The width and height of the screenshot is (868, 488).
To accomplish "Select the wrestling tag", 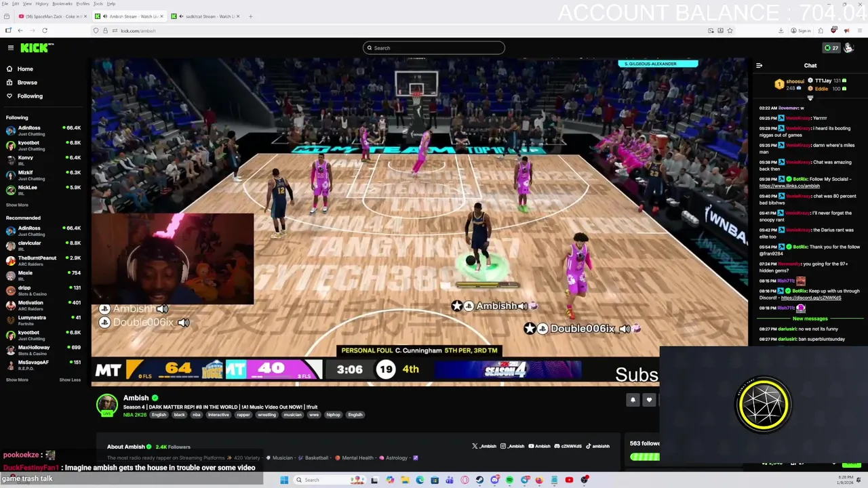I will tap(267, 415).
